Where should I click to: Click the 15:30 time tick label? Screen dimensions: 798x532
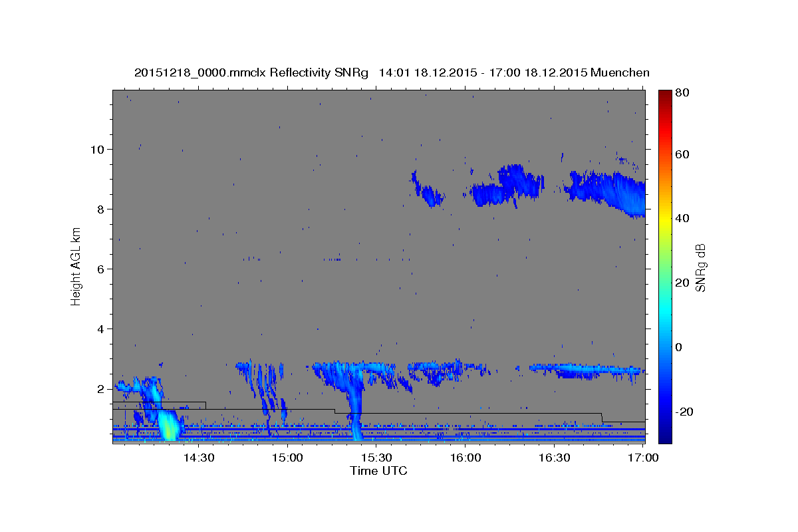coord(376,458)
